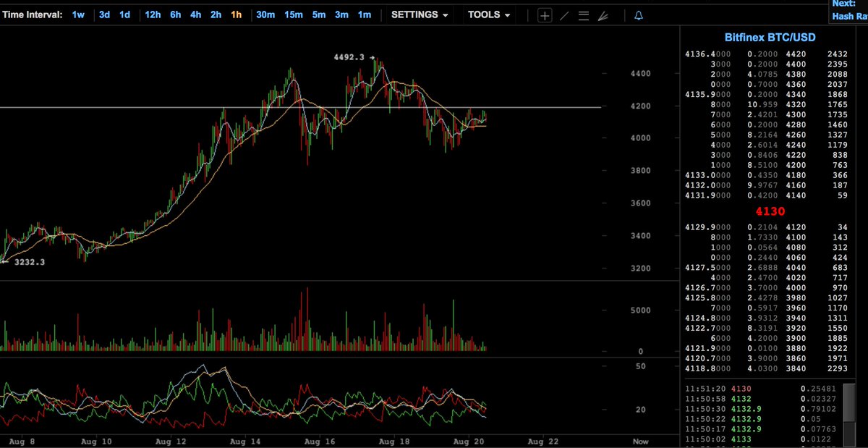Image resolution: width=868 pixels, height=448 pixels.
Task: Switch chart to 1m interval
Action: coord(365,14)
